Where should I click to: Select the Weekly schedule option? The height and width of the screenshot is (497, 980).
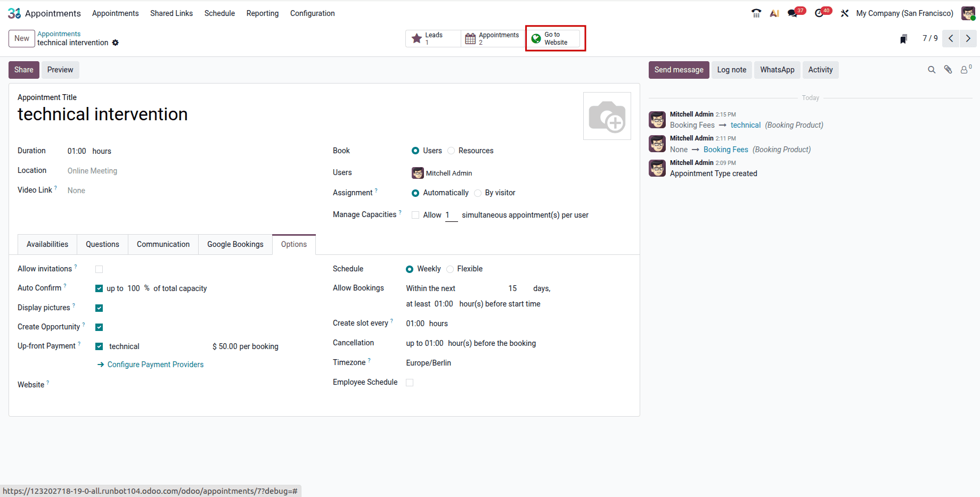410,269
